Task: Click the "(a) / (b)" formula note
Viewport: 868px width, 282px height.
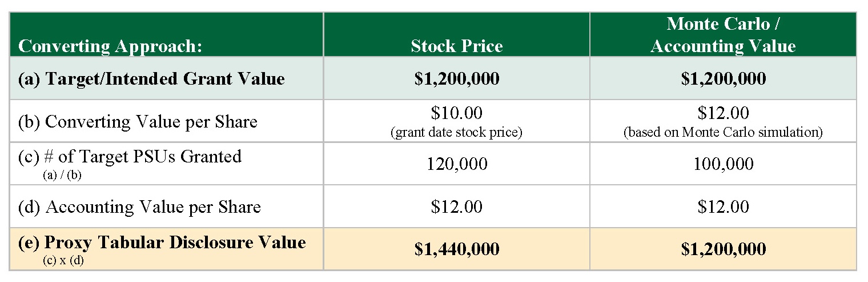Action: click(62, 175)
